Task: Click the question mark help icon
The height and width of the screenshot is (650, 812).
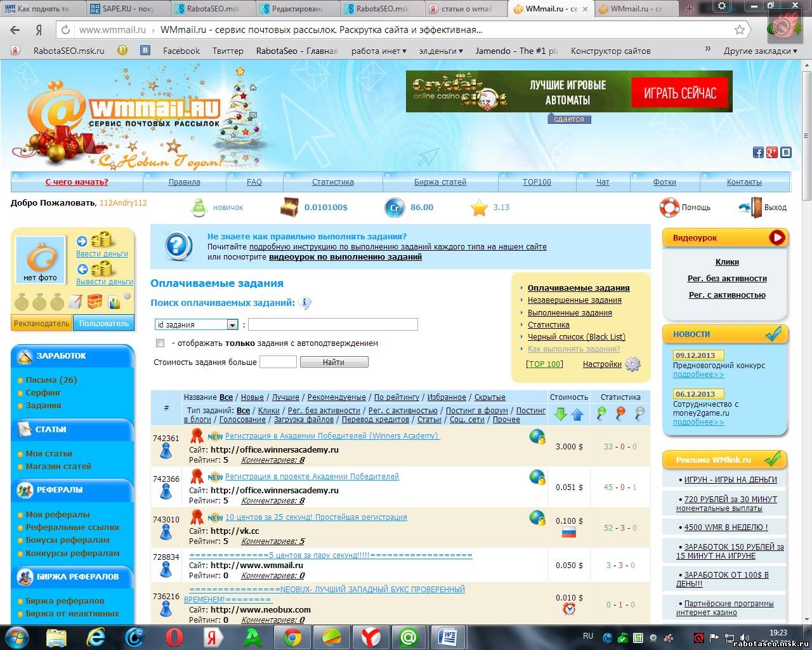Action: pyautogui.click(x=178, y=246)
